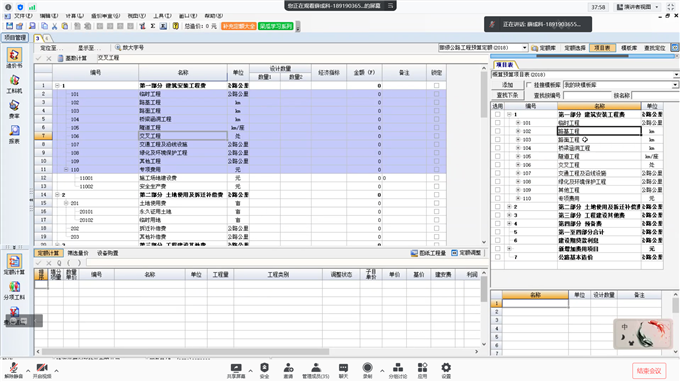Expand 第三部分 node 3 in right tree

coord(509,215)
